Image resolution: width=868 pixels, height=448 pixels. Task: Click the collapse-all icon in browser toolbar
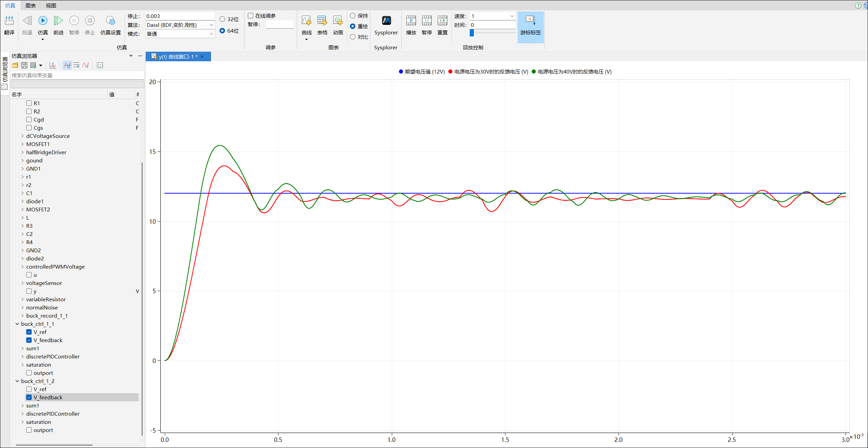100,65
